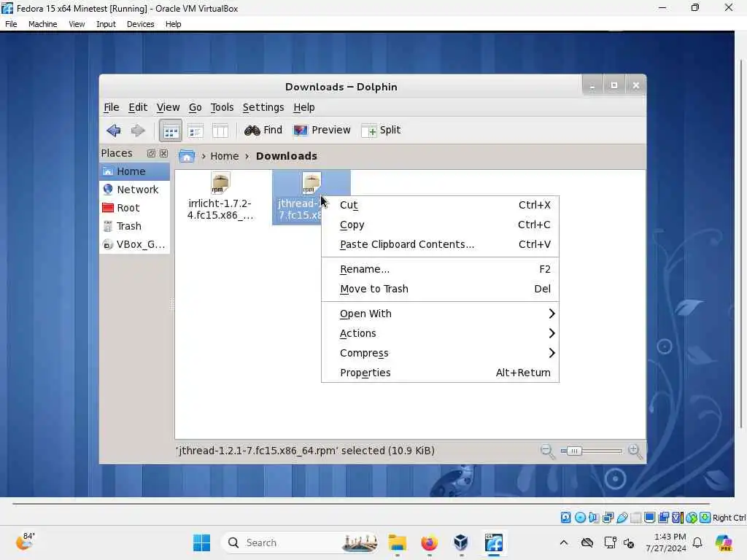This screenshot has width=747, height=560.
Task: Open the File menu in Dolphin
Action: click(x=112, y=107)
